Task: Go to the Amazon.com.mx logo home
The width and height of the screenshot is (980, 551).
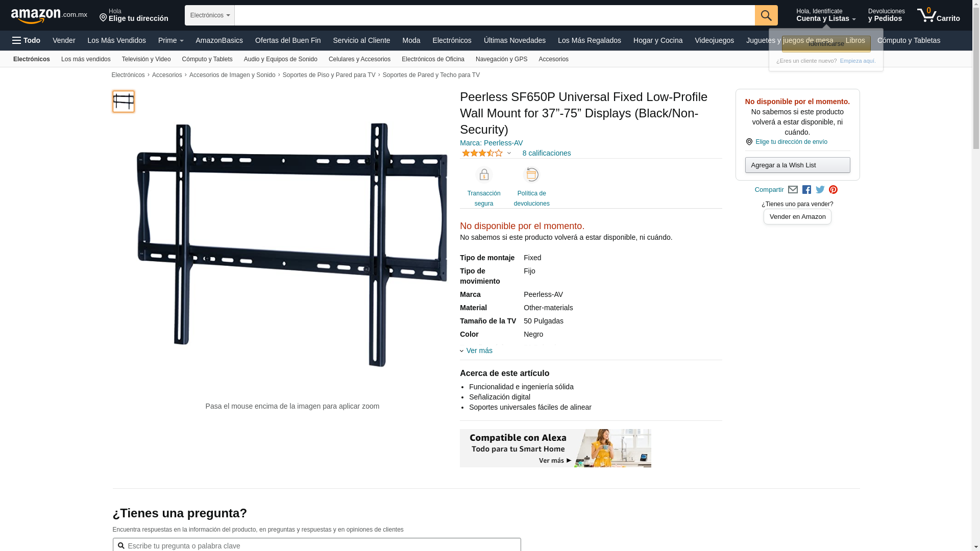Action: 49,15
